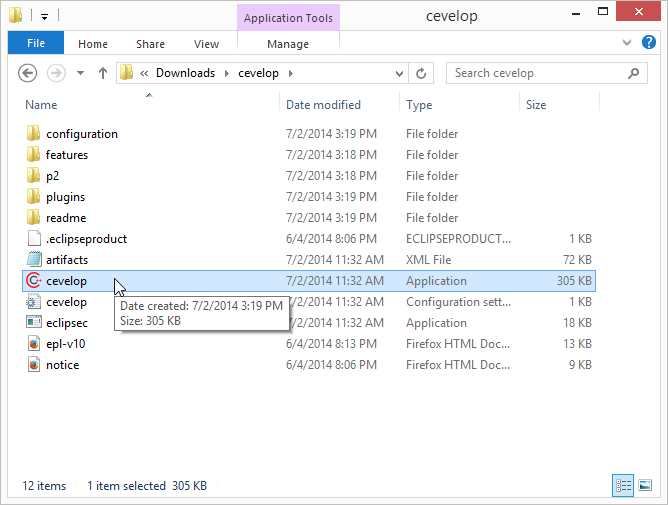Screen dimensions: 668x505
Task: Click the Configuration sett... type cell
Action: click(458, 302)
